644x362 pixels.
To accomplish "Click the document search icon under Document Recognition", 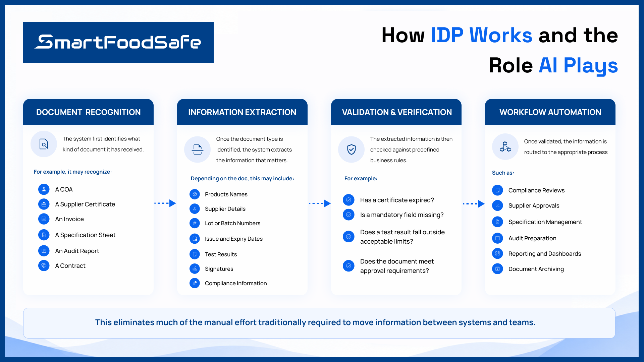I will coord(44,144).
